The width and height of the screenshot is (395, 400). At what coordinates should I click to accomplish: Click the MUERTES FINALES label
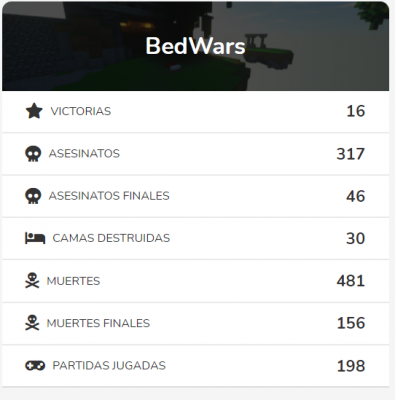pyautogui.click(x=98, y=323)
